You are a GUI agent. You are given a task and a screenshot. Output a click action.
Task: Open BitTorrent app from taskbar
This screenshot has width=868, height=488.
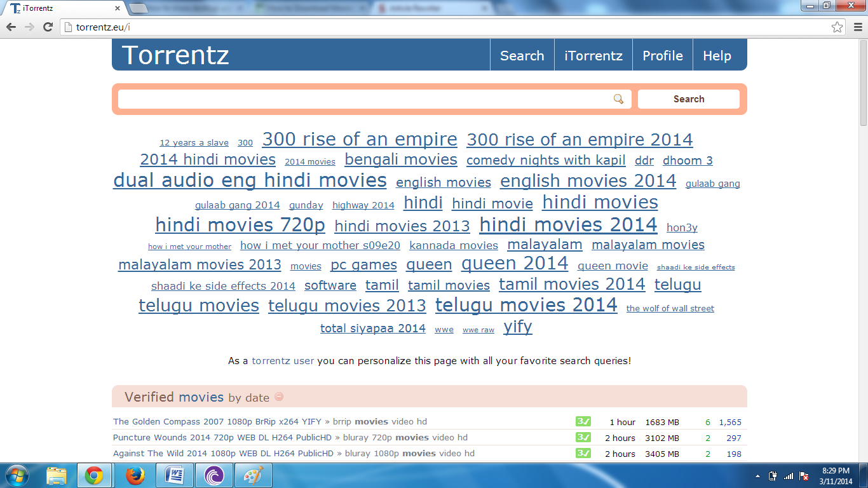pyautogui.click(x=214, y=475)
